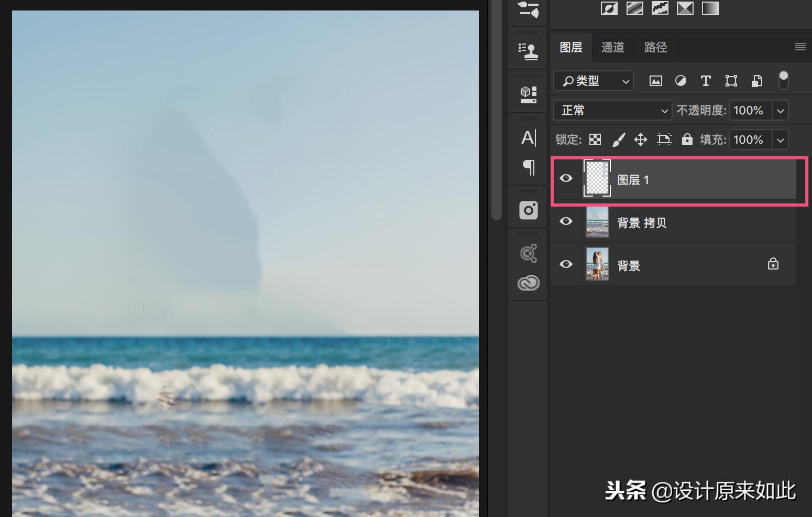The height and width of the screenshot is (517, 812).
Task: Open the 正常 blend mode dropdown
Action: 613,111
